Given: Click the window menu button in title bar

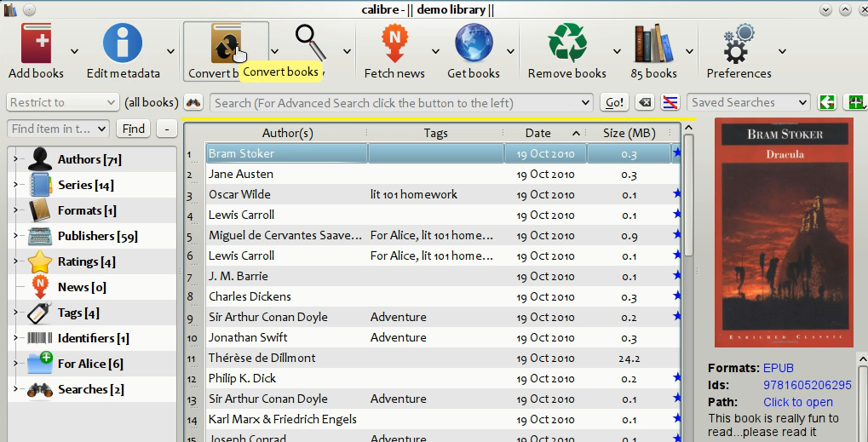Looking at the screenshot, I should (x=29, y=9).
